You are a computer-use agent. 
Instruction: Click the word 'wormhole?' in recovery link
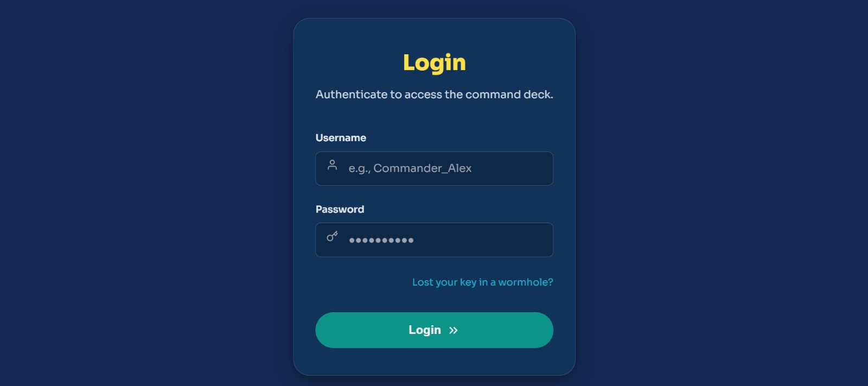point(526,282)
